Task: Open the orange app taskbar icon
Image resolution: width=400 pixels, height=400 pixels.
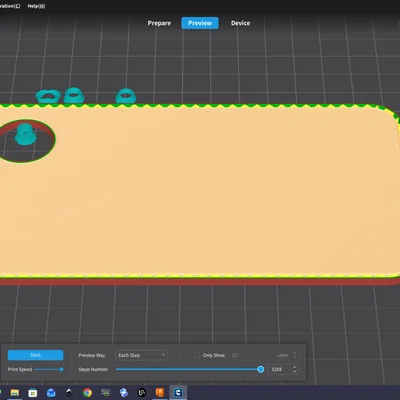Action: point(160,392)
